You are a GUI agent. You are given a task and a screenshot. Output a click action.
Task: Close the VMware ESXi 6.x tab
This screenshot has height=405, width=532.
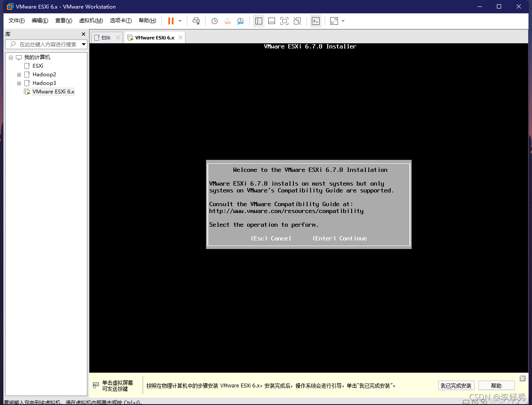coord(181,38)
